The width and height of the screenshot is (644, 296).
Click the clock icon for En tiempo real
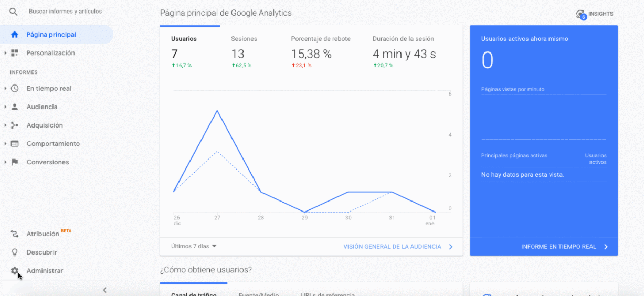tap(15, 89)
